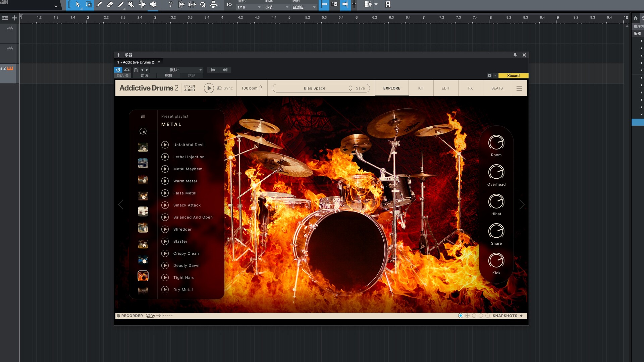Expand the Addictive Drums 2 instance dropdown
This screenshot has width=644, height=362.
point(159,62)
